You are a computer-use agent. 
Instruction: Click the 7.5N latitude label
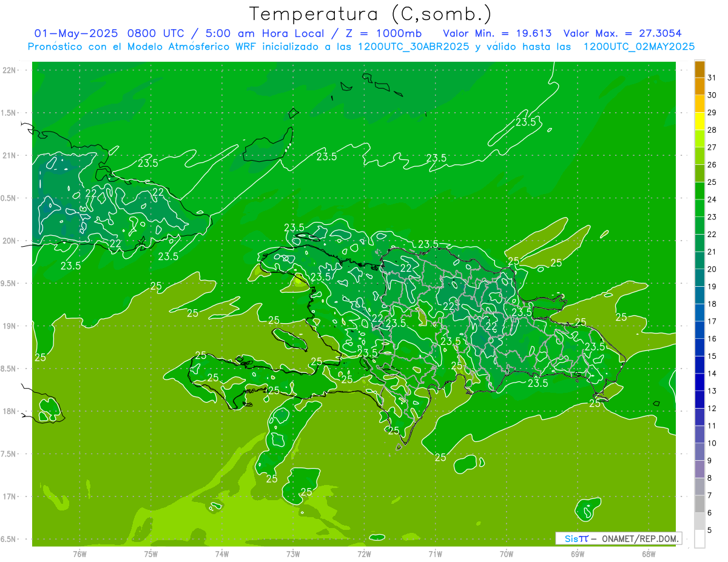tap(8, 453)
